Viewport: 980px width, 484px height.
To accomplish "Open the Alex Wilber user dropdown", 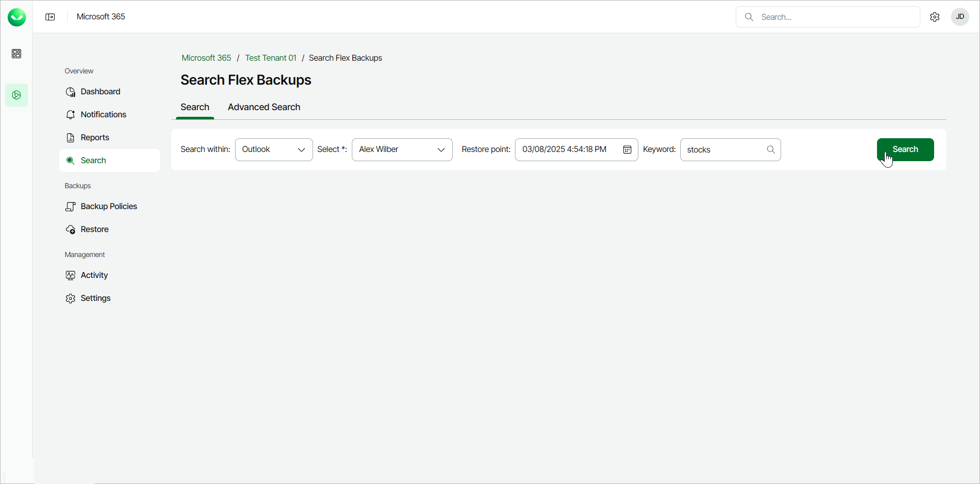I will (402, 149).
